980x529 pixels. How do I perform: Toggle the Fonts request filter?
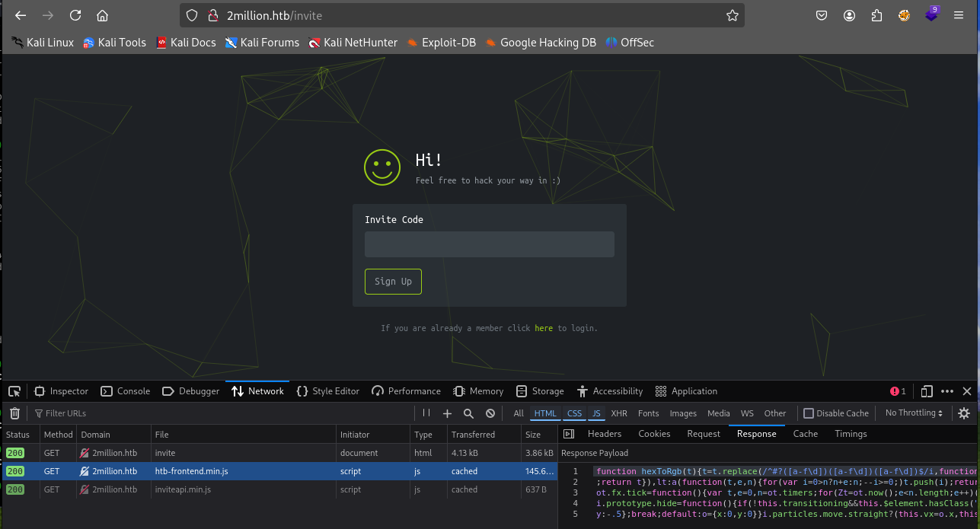(x=649, y=413)
